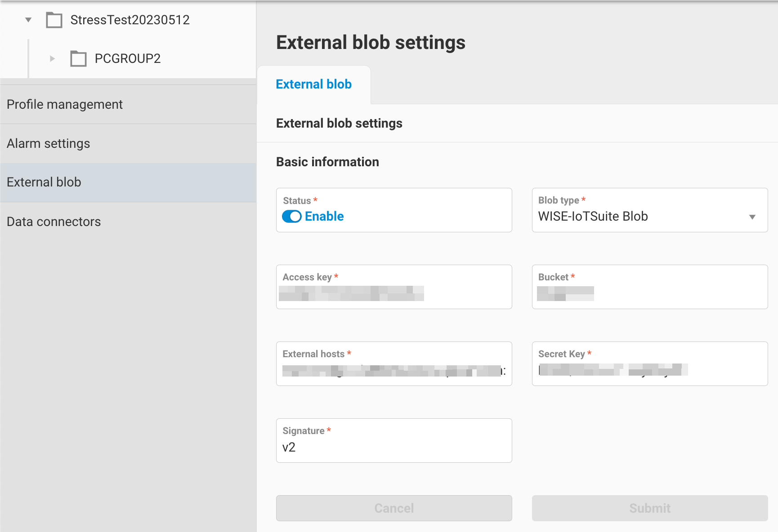Select Profile management in the sidebar

pyautogui.click(x=64, y=104)
